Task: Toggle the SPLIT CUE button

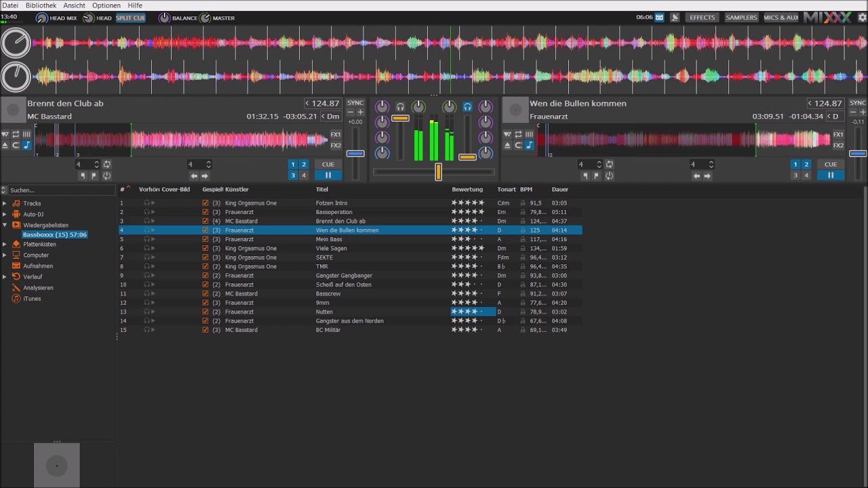Action: point(131,18)
